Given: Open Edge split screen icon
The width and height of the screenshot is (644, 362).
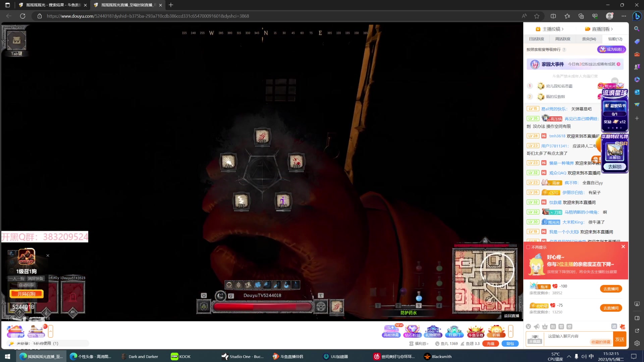Looking at the screenshot, I should tap(553, 16).
